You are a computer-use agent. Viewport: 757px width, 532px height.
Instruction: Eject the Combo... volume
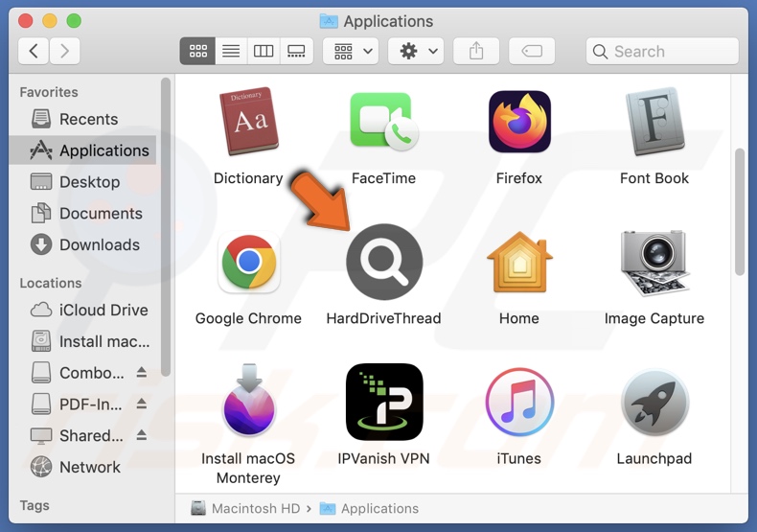[142, 372]
